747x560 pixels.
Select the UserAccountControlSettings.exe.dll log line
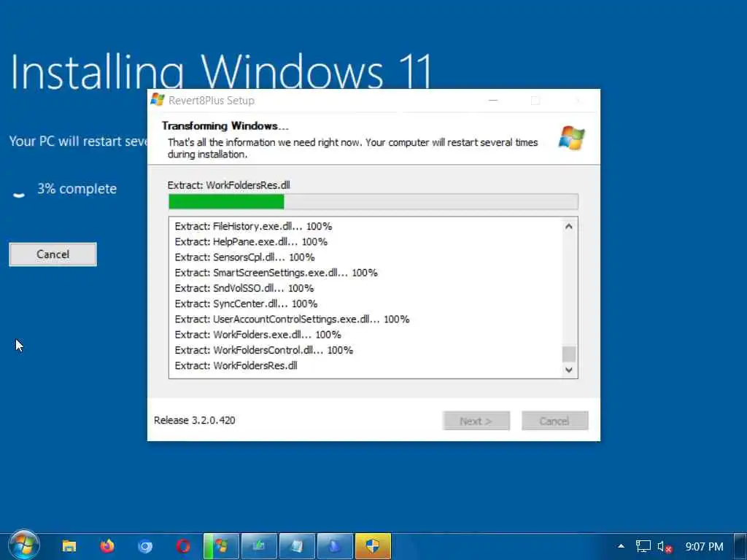coord(292,319)
